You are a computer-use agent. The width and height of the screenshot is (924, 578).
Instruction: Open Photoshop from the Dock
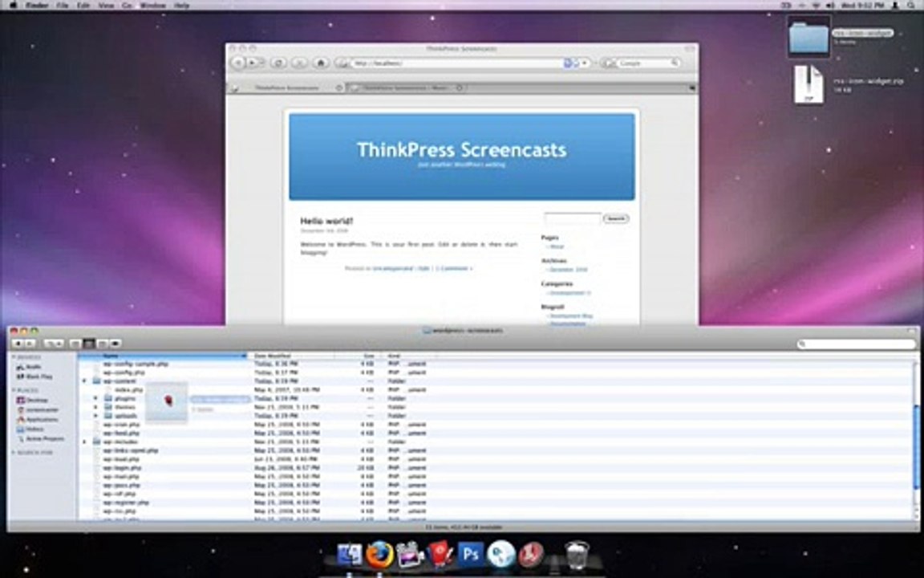pos(471,555)
